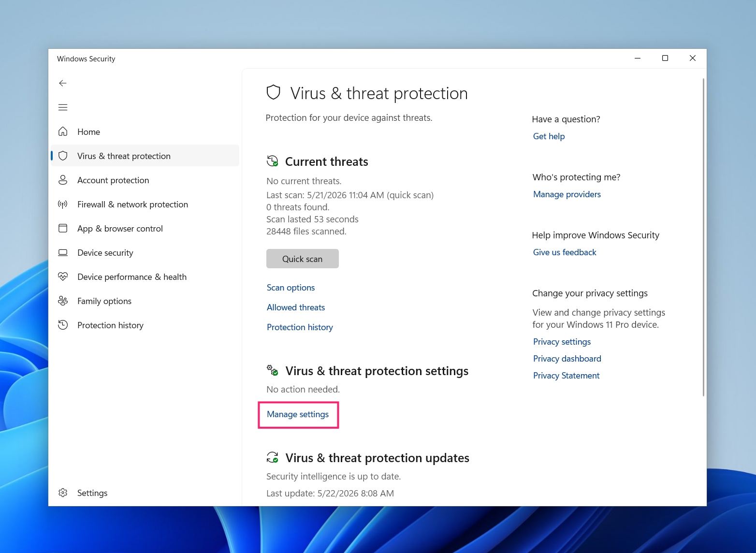
Task: Click the Settings gear icon
Action: [63, 493]
